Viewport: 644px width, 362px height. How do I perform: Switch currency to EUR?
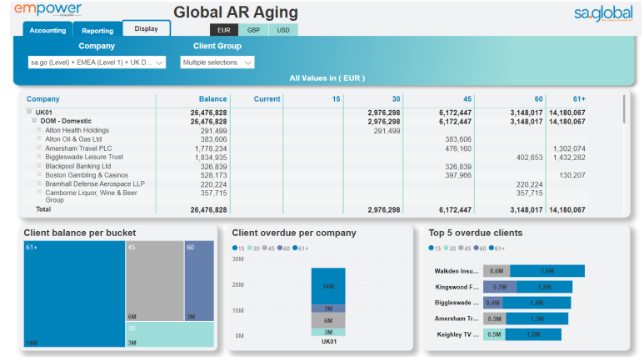(x=224, y=30)
